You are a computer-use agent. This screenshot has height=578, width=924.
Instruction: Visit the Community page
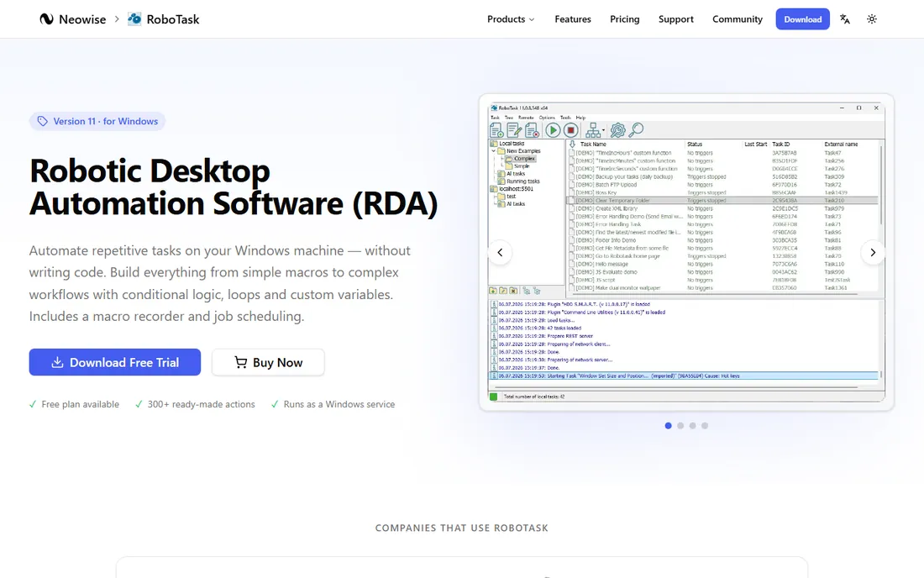[738, 18]
